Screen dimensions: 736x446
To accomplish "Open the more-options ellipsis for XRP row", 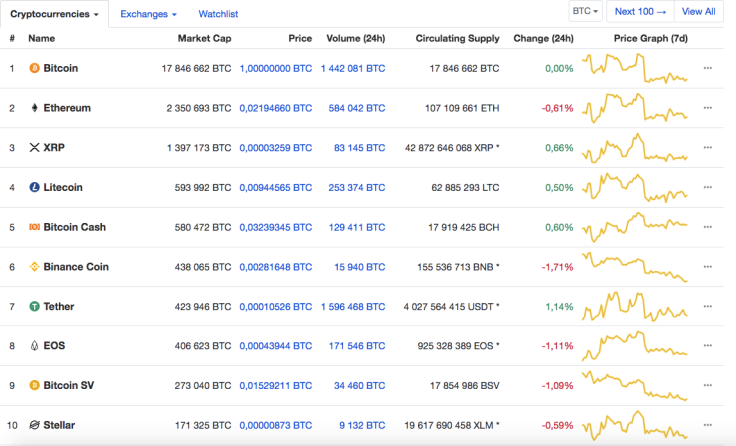I will (x=708, y=147).
